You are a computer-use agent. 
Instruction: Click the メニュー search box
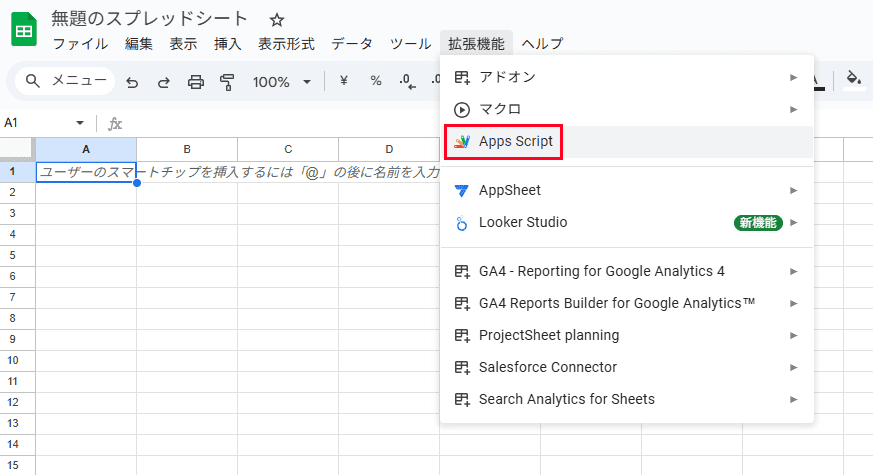[x=65, y=81]
